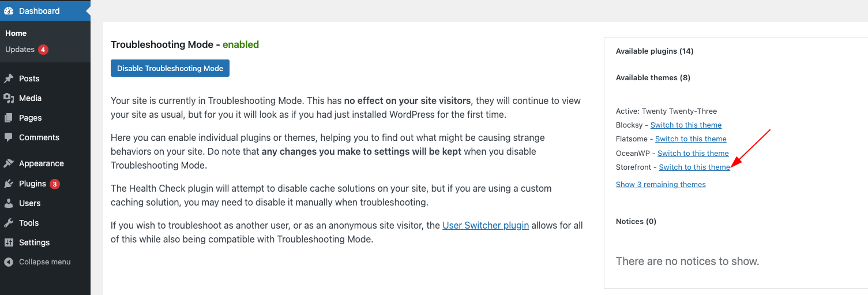Expand the Notices (0) section

click(x=636, y=222)
